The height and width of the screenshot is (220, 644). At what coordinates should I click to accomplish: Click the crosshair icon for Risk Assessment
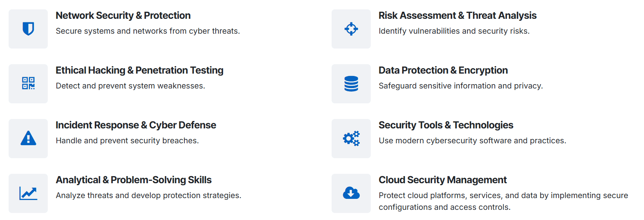coord(351,29)
